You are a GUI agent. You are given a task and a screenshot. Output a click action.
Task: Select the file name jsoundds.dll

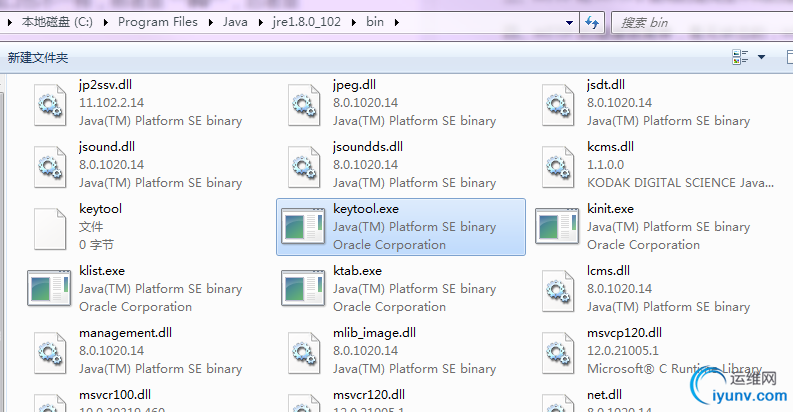[x=368, y=147]
